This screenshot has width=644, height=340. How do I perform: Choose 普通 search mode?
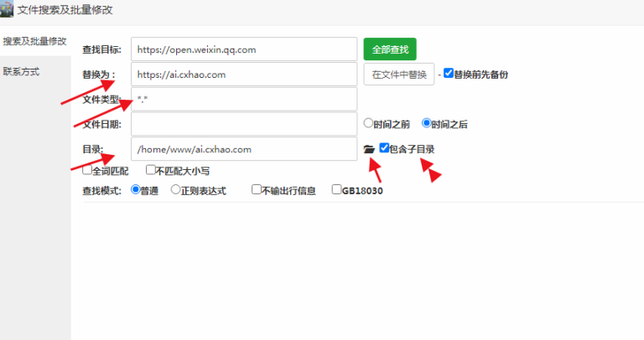point(136,190)
